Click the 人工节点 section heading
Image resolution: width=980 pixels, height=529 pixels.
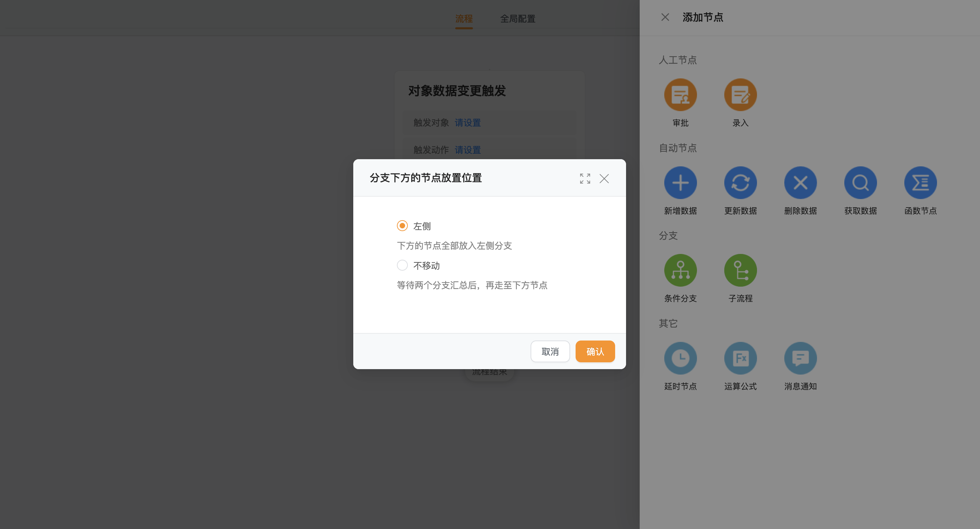click(x=678, y=60)
